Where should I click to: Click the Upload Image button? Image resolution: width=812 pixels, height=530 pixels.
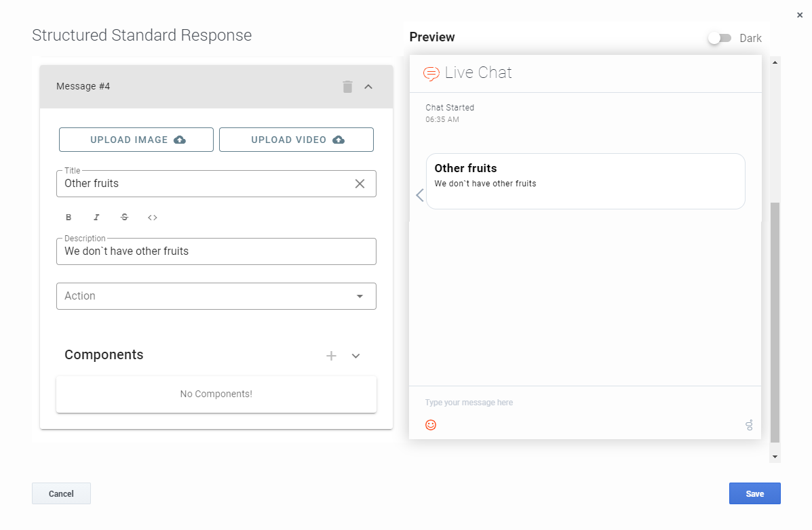click(136, 140)
